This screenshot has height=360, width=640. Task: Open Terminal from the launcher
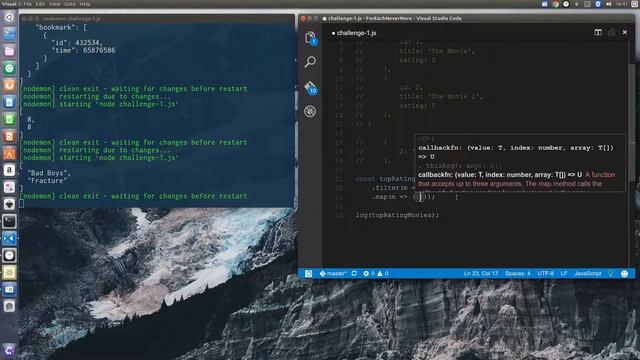pyautogui.click(x=9, y=221)
